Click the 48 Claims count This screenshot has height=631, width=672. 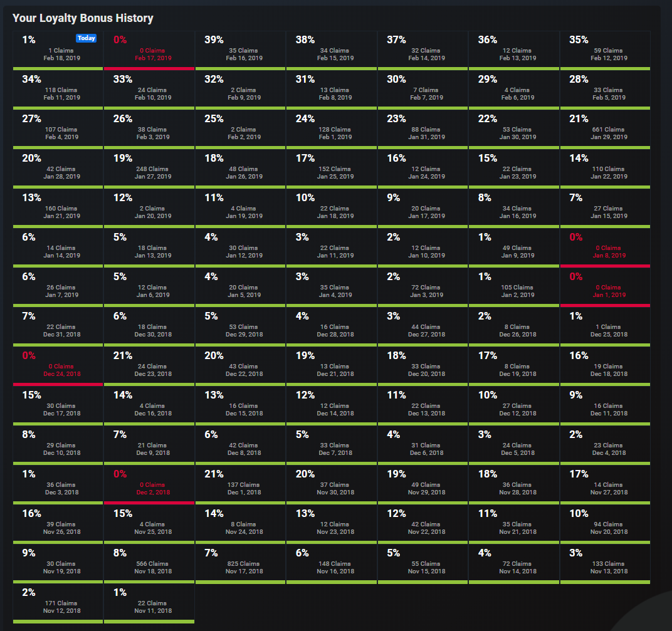click(243, 169)
